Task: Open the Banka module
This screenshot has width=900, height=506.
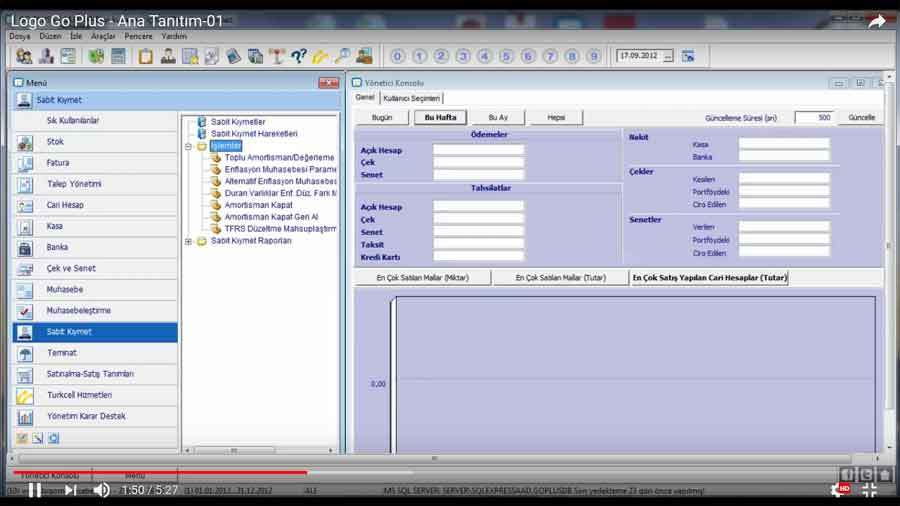Action: [x=95, y=248]
